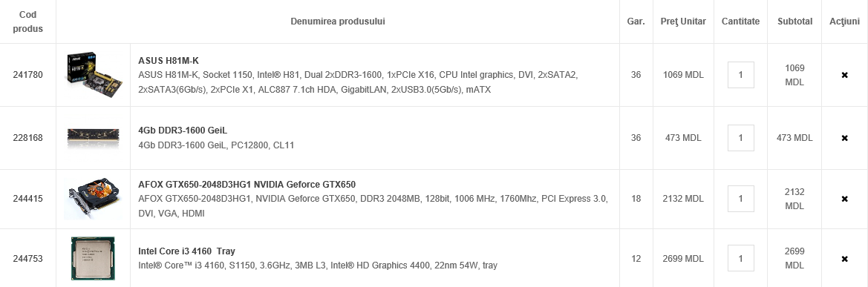Image resolution: width=868 pixels, height=287 pixels.
Task: Open ASUS H81M-K motherboard thumbnail
Action: [94, 75]
